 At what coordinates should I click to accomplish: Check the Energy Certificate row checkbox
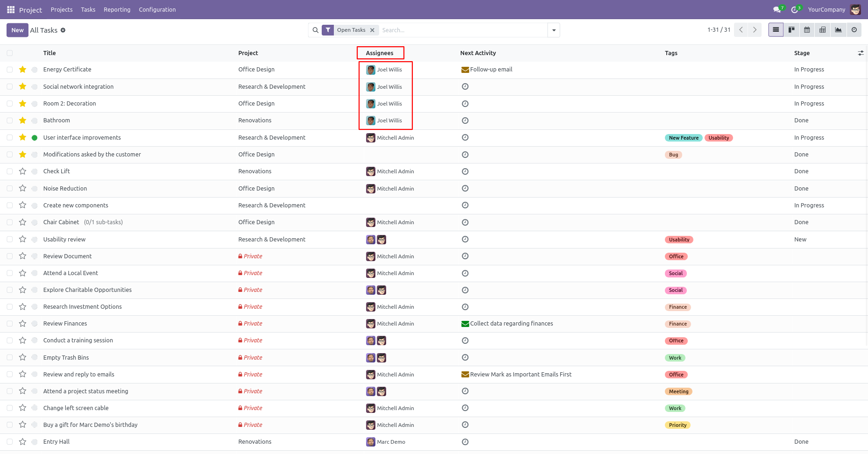[x=10, y=70]
